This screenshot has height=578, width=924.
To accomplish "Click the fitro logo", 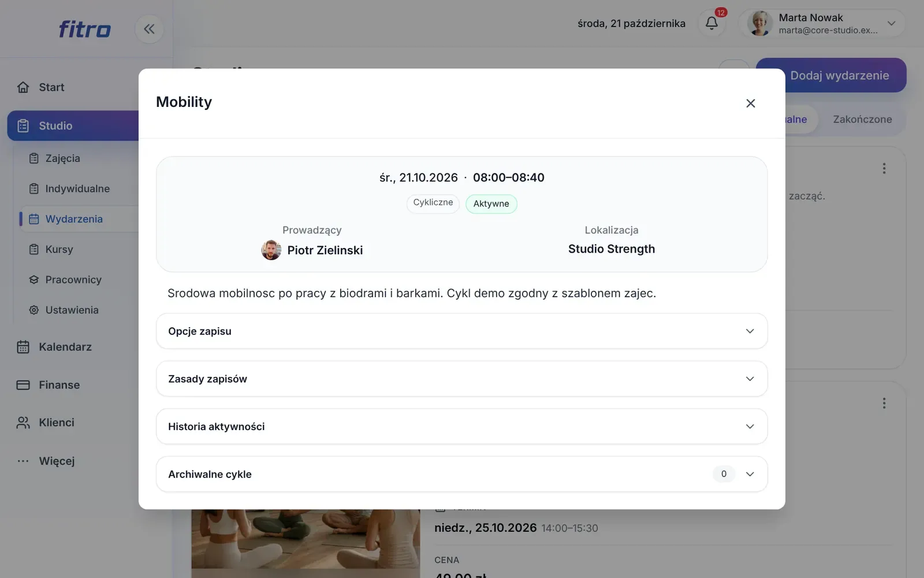I will point(84,29).
